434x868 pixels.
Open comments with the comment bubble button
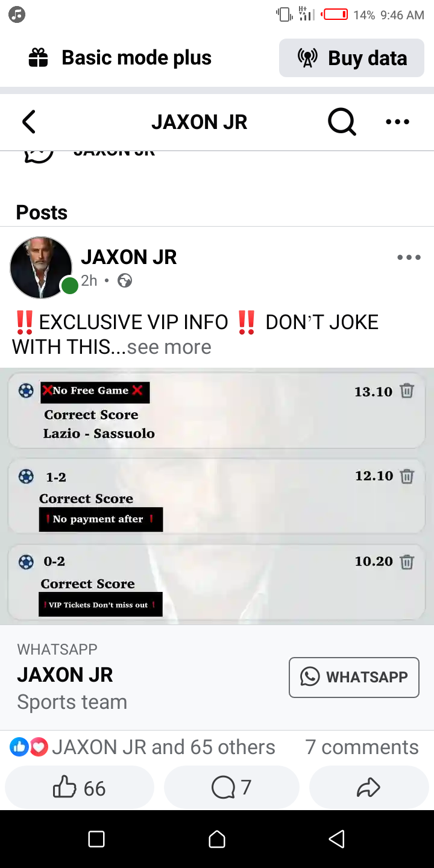click(231, 787)
